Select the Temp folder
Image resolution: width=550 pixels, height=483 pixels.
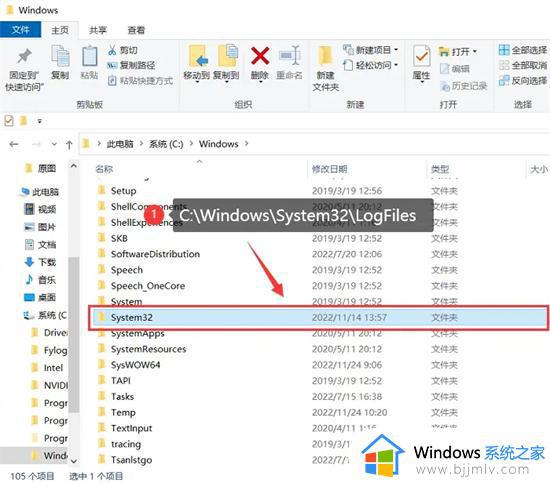tap(123, 412)
